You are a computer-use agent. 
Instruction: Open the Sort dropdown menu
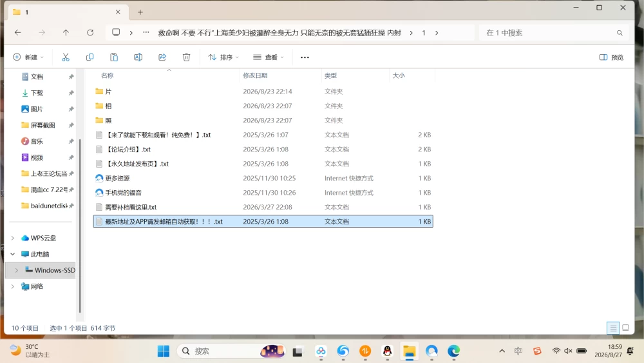(x=223, y=57)
